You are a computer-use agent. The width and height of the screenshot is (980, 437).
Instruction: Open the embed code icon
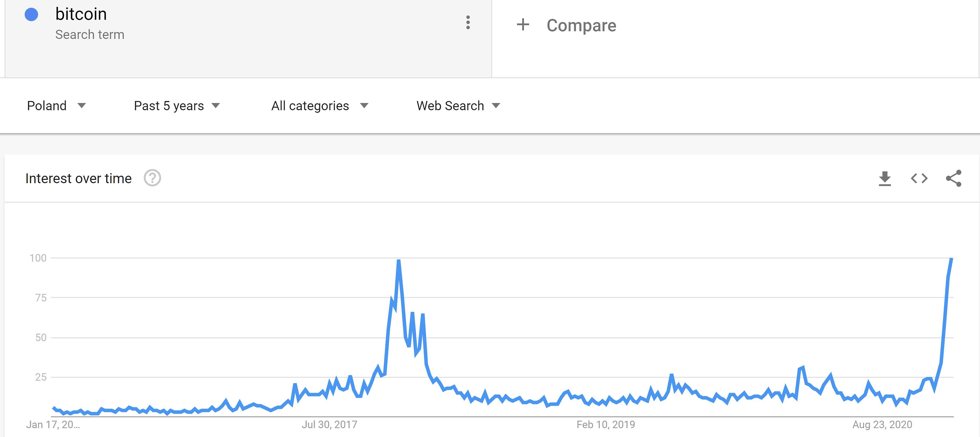919,178
